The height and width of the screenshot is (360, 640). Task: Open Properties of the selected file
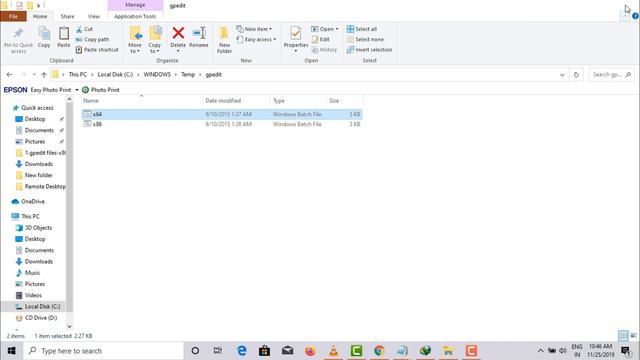click(x=296, y=39)
